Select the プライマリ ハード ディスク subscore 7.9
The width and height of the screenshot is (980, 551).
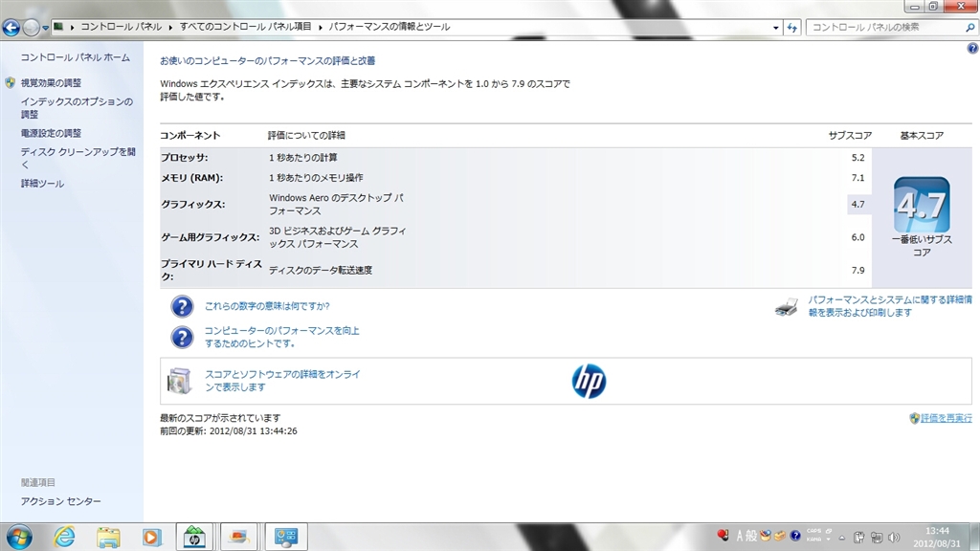point(857,271)
